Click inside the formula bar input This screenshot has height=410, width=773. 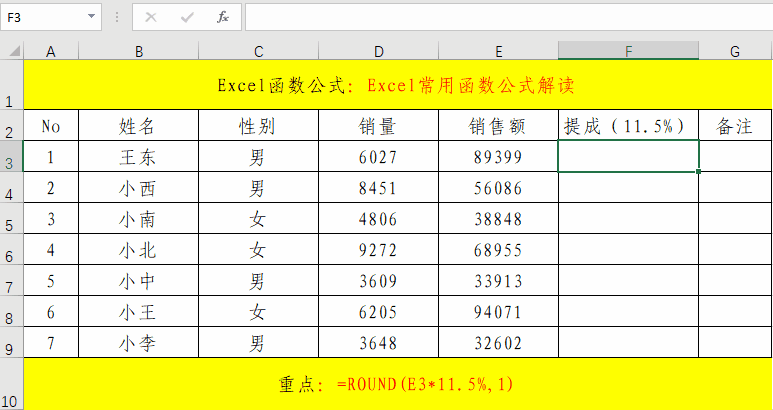pos(509,17)
